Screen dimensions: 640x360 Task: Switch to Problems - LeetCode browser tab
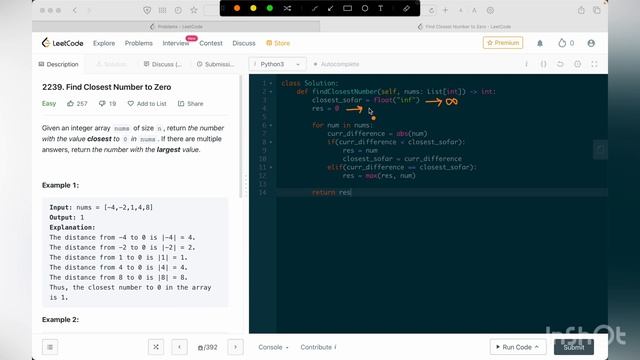click(x=176, y=27)
